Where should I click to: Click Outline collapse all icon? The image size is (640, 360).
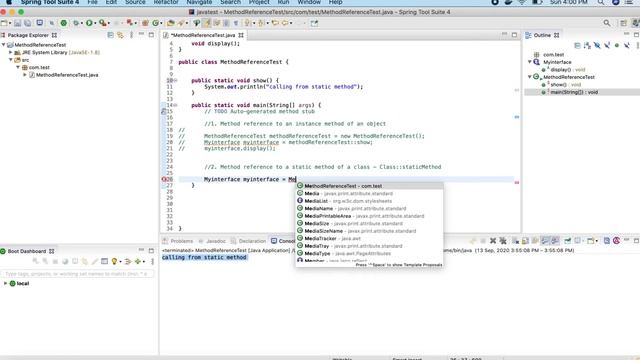tap(577, 45)
